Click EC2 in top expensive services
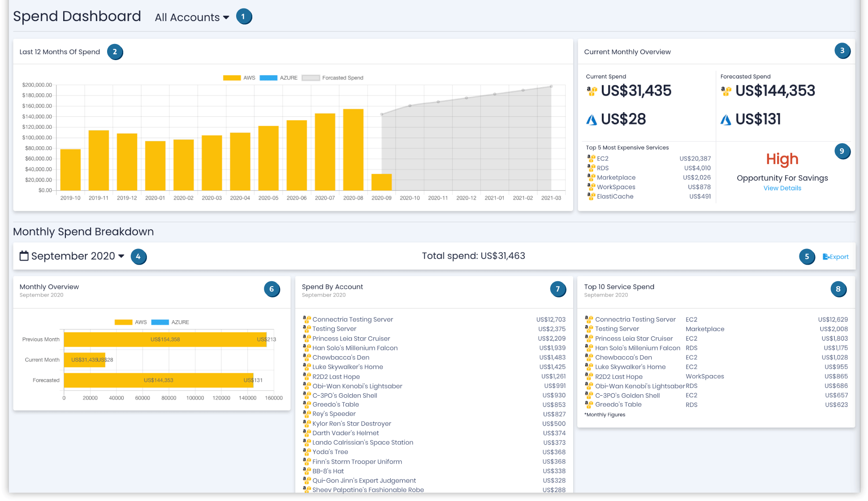Image resolution: width=868 pixels, height=501 pixels. pyautogui.click(x=603, y=158)
